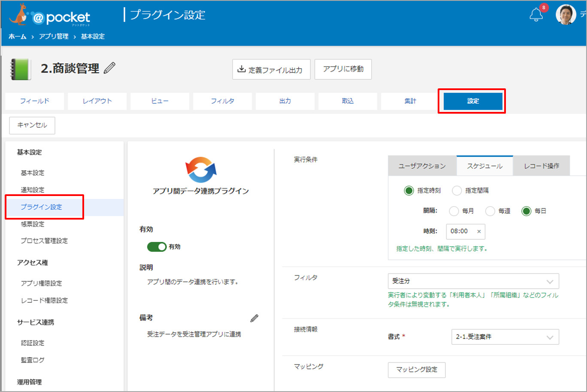This screenshot has width=587, height=392.
Task: Click the download icon on 定義ファイル出力
Action: pyautogui.click(x=242, y=69)
